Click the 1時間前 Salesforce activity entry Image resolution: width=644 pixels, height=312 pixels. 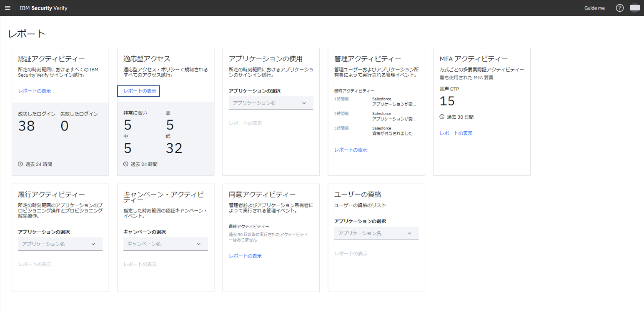point(375,102)
